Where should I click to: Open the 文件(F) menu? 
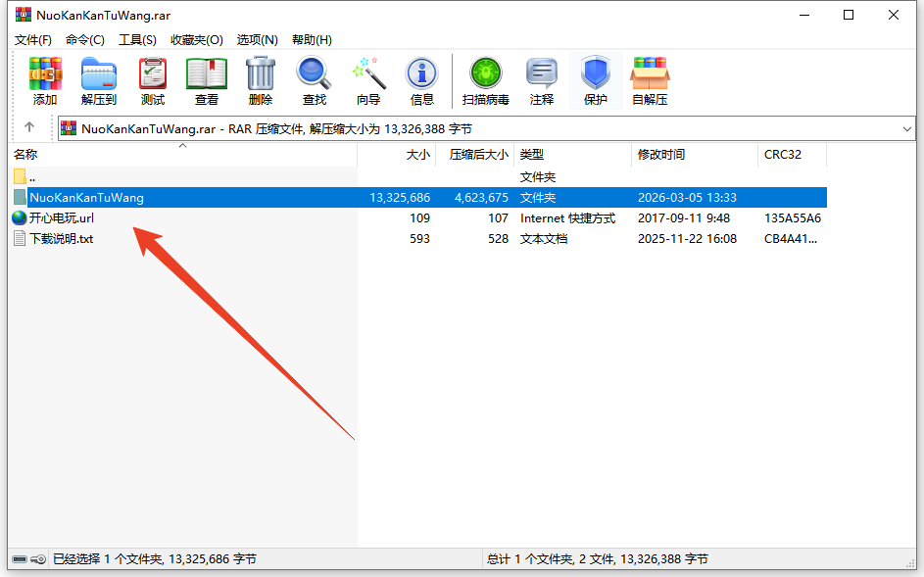[33, 39]
